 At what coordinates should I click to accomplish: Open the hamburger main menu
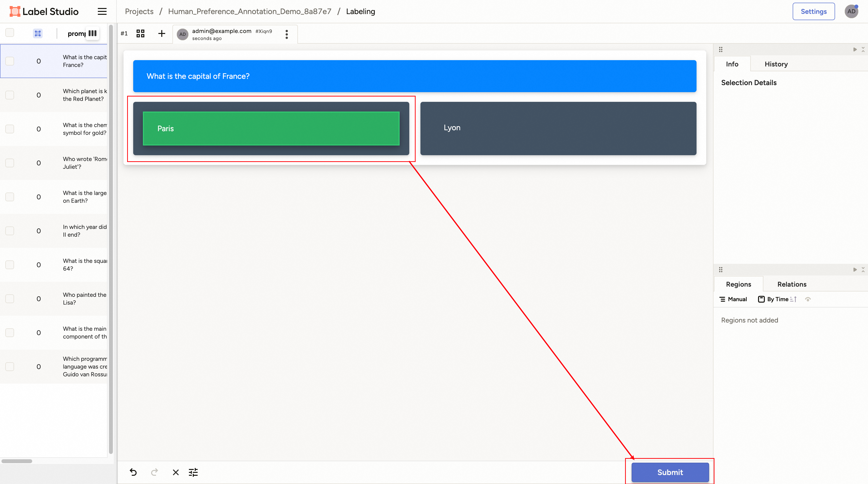[x=102, y=11]
